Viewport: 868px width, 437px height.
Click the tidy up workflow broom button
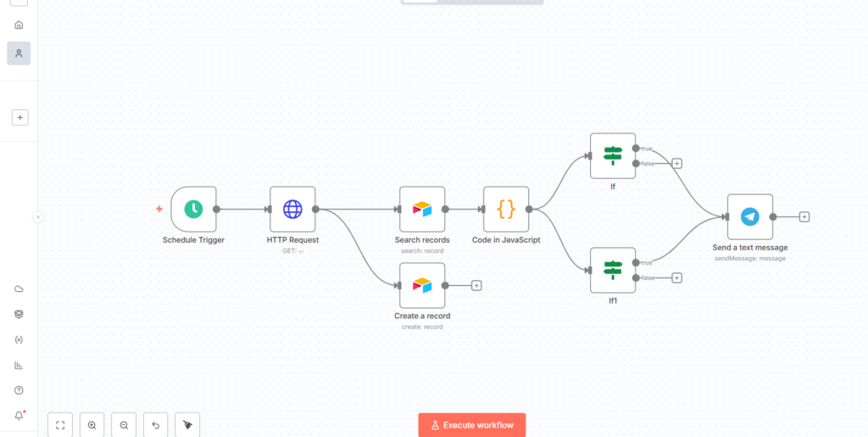(x=187, y=425)
